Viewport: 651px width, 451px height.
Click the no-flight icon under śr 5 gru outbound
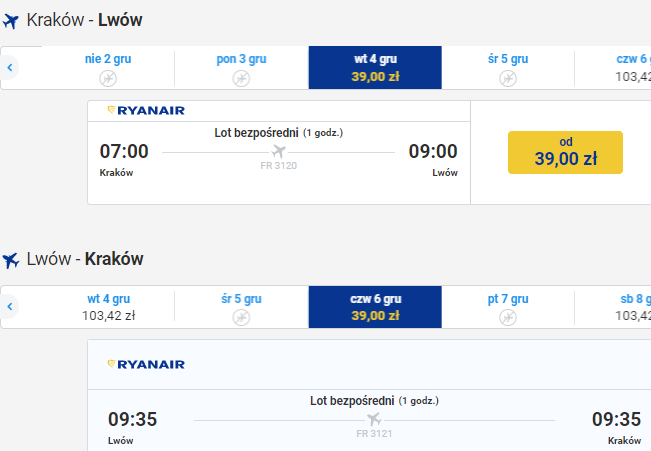[x=508, y=78]
